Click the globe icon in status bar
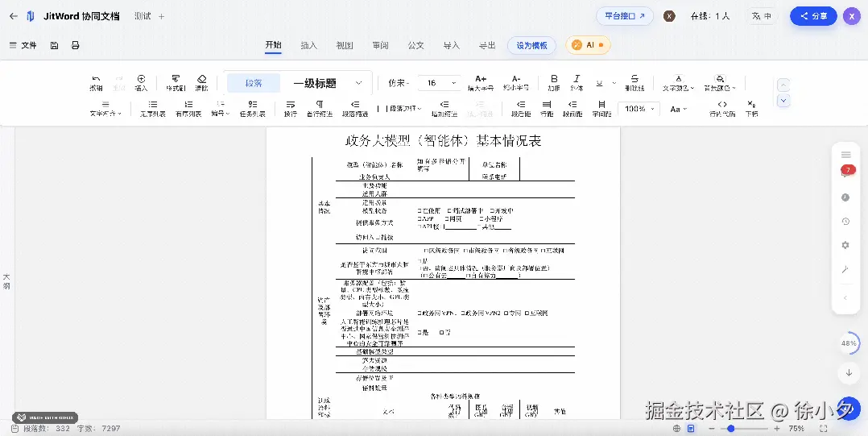Image resolution: width=868 pixels, height=436 pixels. click(x=676, y=428)
